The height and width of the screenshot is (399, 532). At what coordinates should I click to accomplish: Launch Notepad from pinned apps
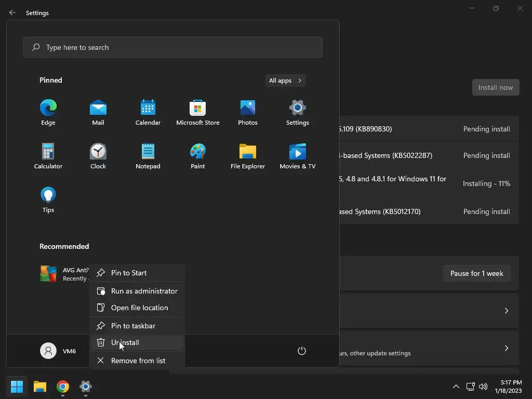click(x=148, y=156)
